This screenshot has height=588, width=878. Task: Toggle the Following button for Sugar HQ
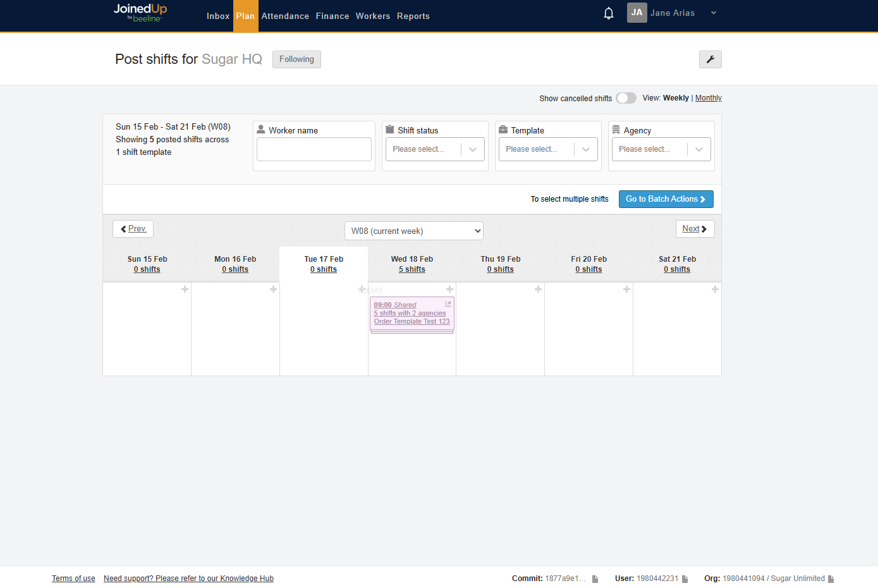(x=296, y=59)
